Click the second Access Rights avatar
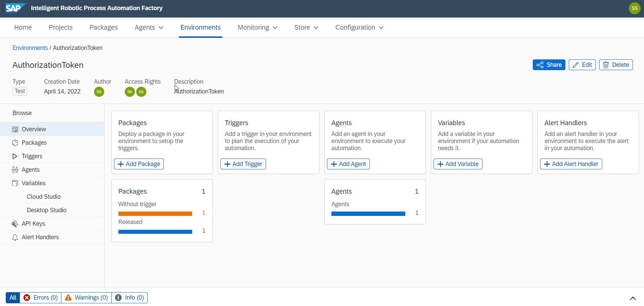Screen dimensions: 644x306 (141, 92)
